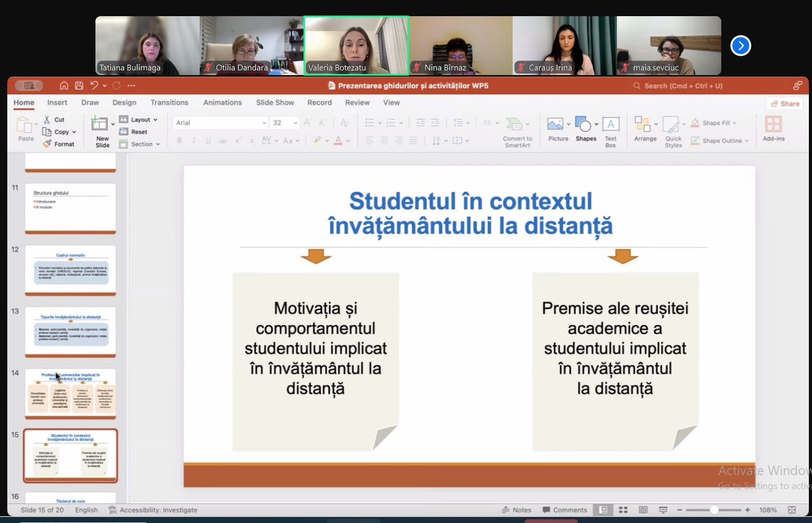This screenshot has height=523, width=812.
Task: Click the Share button
Action: click(x=785, y=104)
